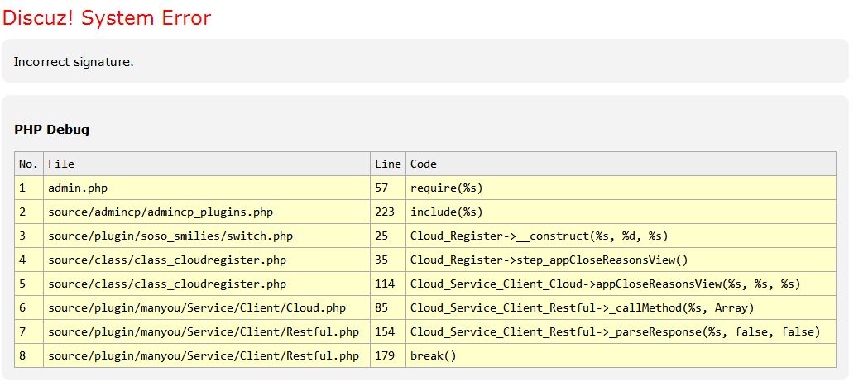Click row number 6 cell

[29, 307]
